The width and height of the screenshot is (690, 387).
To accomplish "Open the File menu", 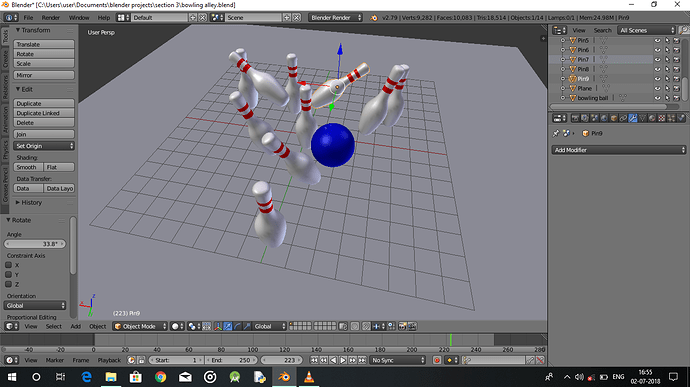I will [28, 18].
